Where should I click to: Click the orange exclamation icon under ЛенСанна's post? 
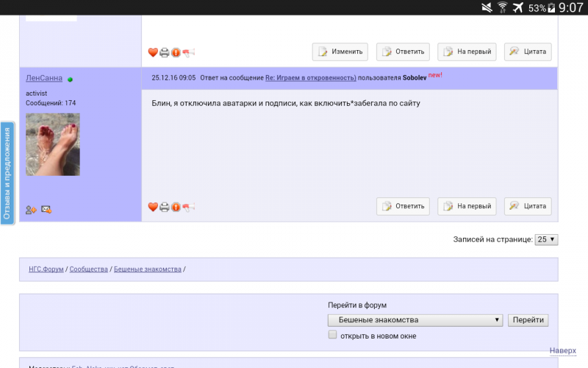pos(176,207)
